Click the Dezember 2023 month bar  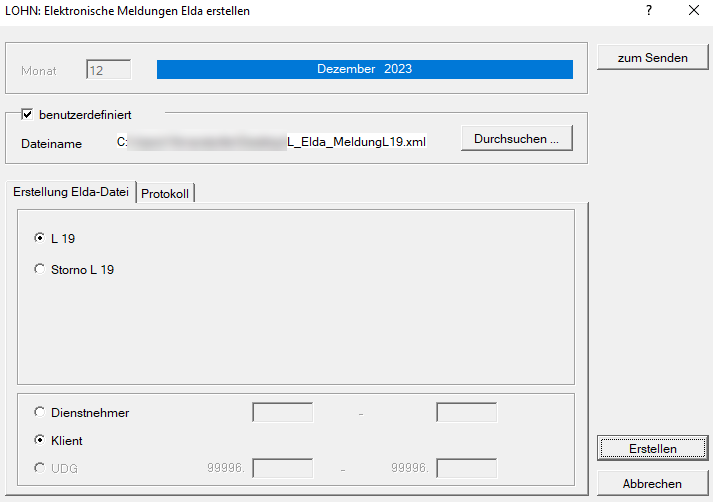pos(364,69)
